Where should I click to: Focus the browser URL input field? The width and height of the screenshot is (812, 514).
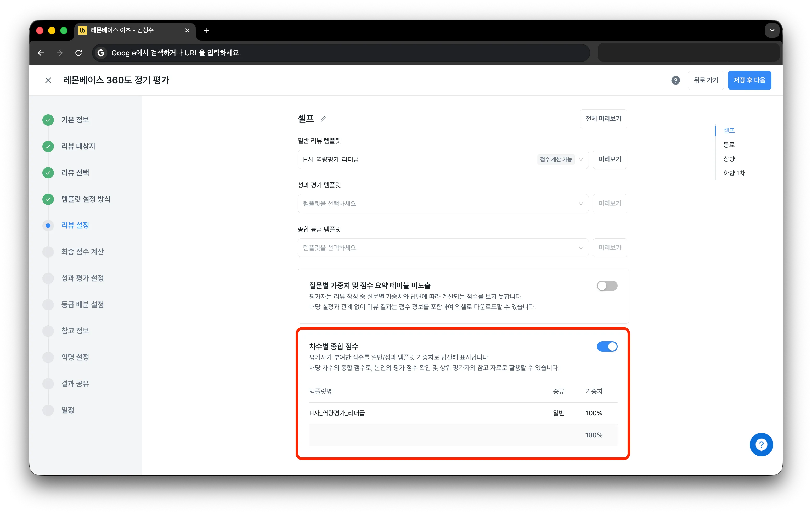click(x=341, y=53)
